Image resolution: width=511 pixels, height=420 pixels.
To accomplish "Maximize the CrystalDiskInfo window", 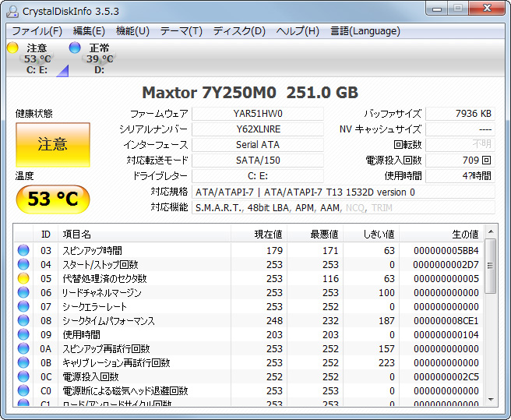I will [458, 8].
